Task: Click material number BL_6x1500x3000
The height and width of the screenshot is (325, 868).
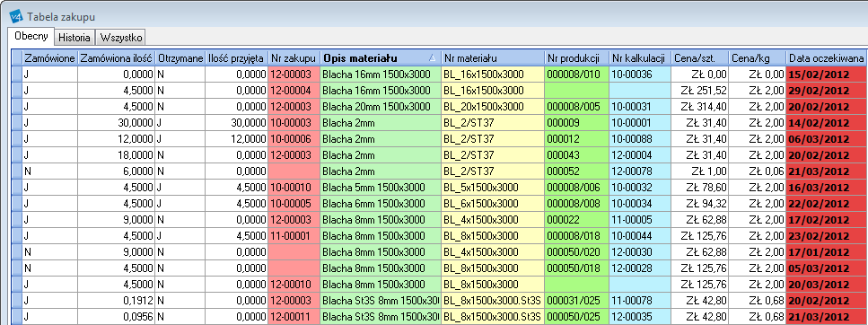Action: (493, 203)
